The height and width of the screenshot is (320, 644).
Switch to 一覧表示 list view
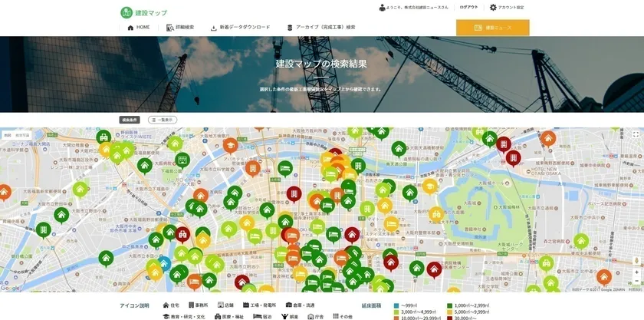click(x=163, y=120)
